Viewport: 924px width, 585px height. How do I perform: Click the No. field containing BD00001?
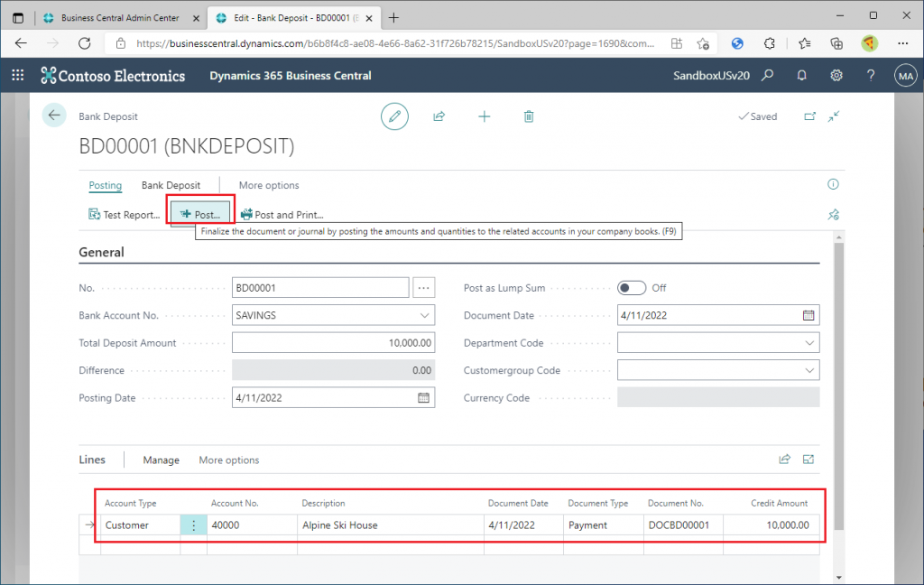tap(320, 288)
